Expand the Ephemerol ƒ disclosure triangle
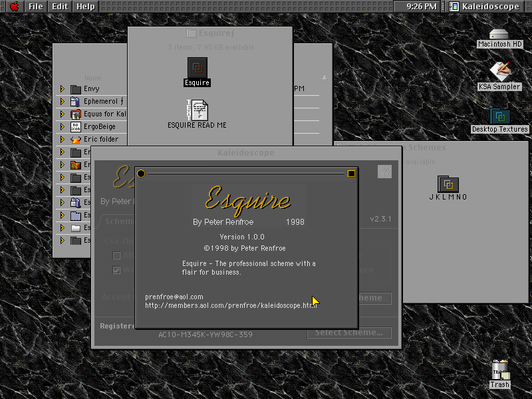Image resolution: width=532 pixels, height=399 pixels. pos(62,102)
